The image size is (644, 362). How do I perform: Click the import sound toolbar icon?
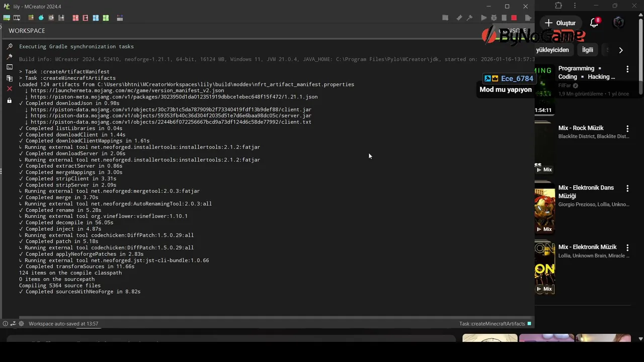coord(51,18)
